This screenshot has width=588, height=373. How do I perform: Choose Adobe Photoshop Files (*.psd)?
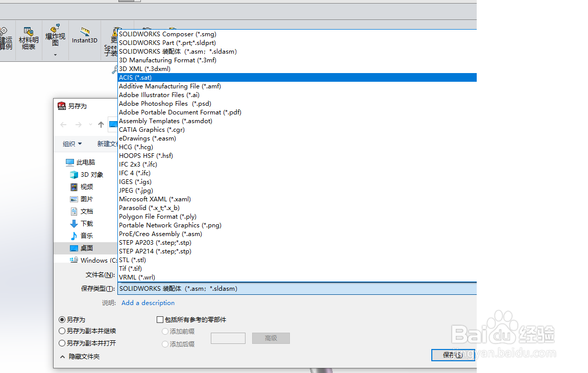(x=297, y=104)
